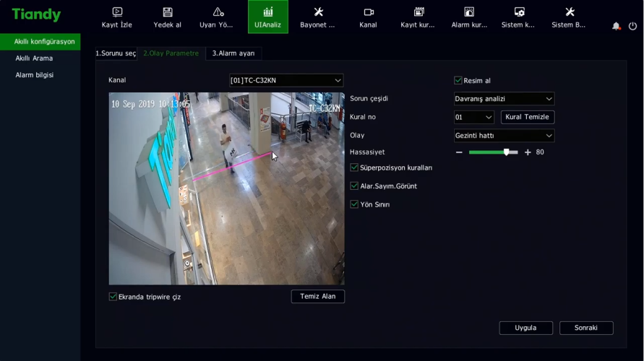
Task: Open the Alarm kurulum icon
Action: 469,12
